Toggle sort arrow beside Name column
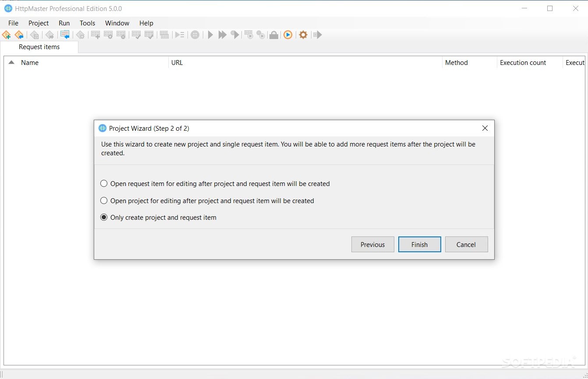Screen dimensions: 588x379 pyautogui.click(x=11, y=62)
